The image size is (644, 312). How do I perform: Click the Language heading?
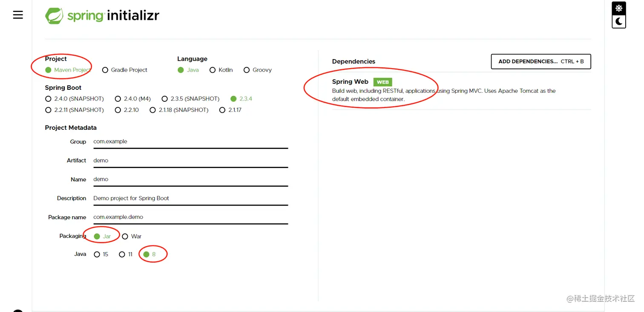click(193, 59)
